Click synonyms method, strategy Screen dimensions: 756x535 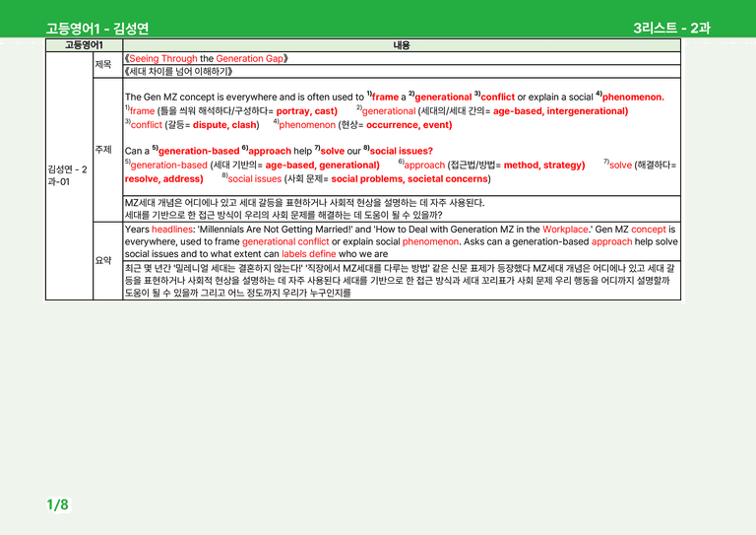543,165
